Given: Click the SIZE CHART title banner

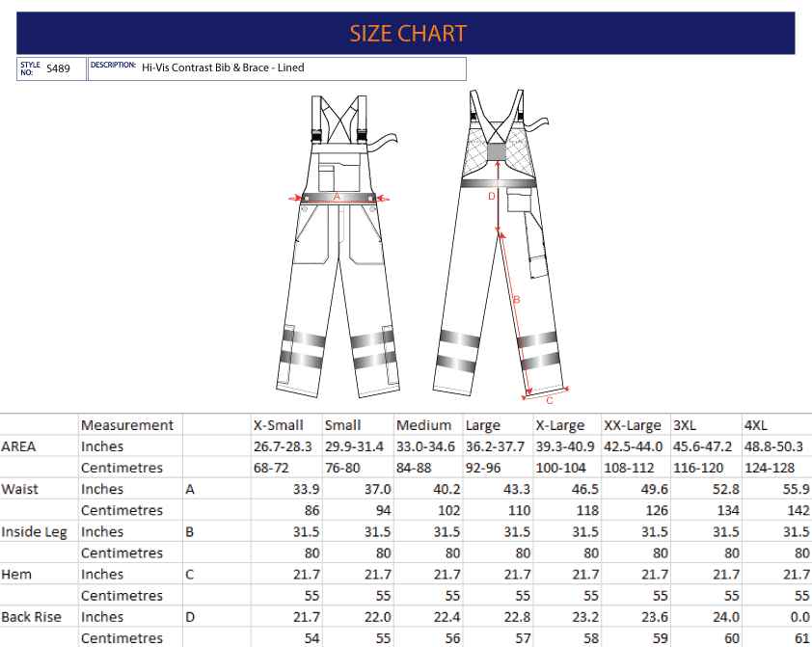Looking at the screenshot, I should [x=405, y=33].
